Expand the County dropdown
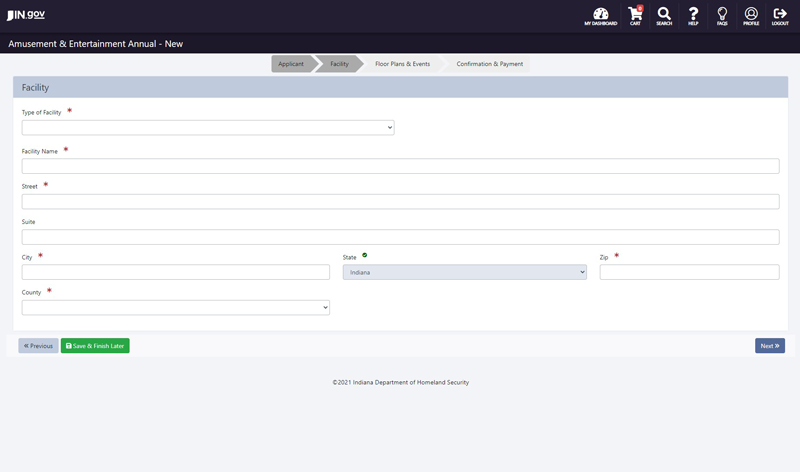This screenshot has width=800, height=472. (175, 308)
